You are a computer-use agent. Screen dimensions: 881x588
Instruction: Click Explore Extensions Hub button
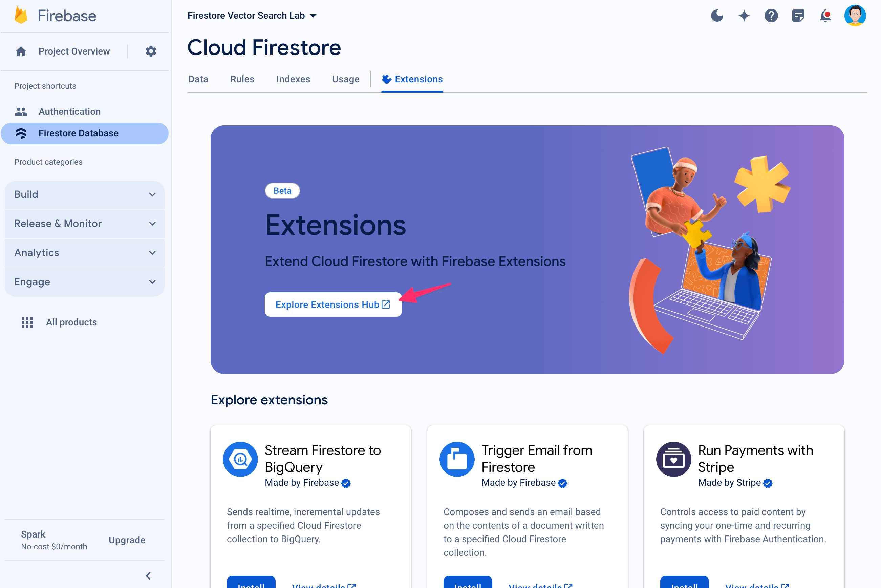pos(332,304)
